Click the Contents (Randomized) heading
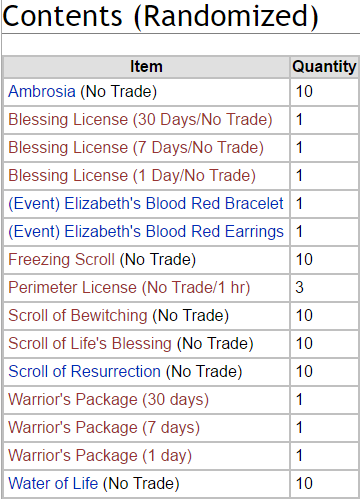 (160, 16)
